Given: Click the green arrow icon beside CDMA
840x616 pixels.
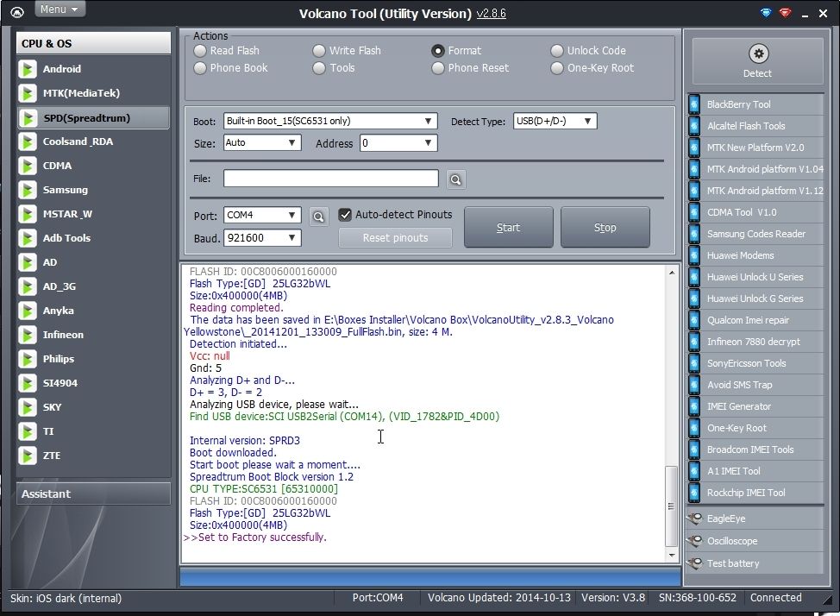Looking at the screenshot, I should click(27, 166).
